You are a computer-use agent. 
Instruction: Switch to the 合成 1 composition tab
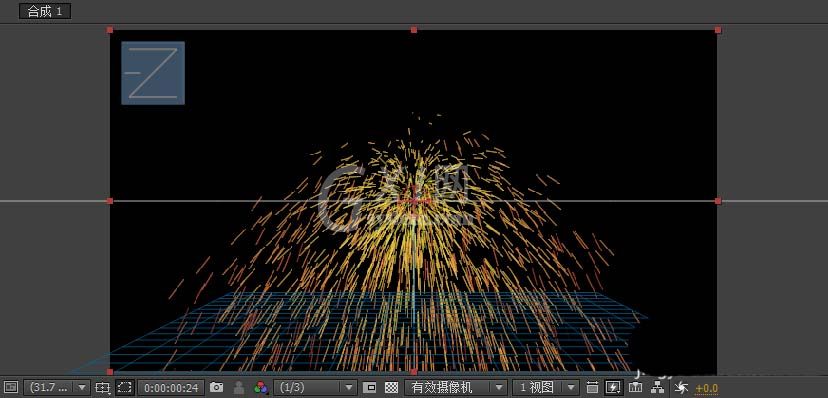[x=45, y=11]
